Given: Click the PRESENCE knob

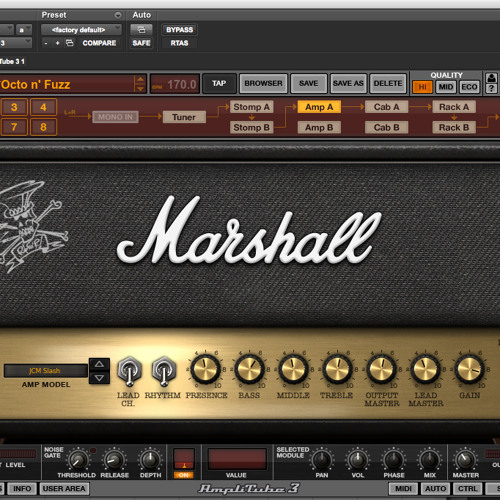Looking at the screenshot, I should (x=205, y=369).
